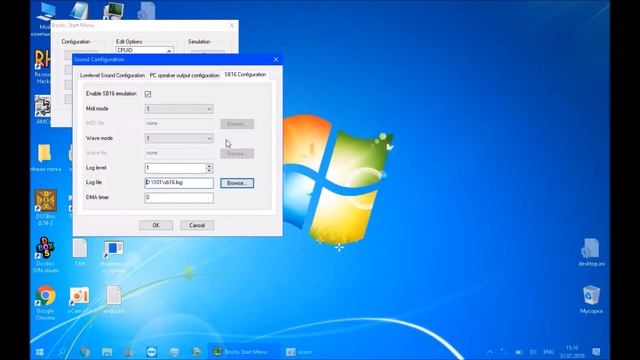Select the desktop.ini file icon

point(591,252)
